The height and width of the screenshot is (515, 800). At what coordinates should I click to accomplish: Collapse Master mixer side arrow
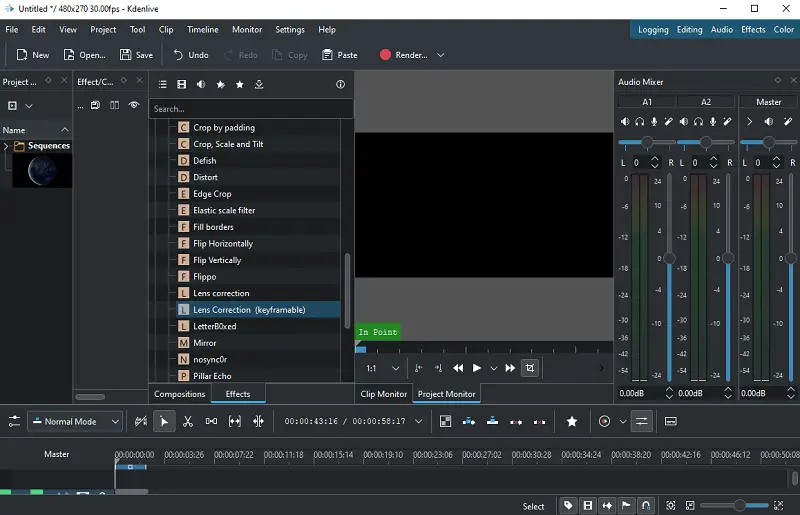tap(749, 121)
